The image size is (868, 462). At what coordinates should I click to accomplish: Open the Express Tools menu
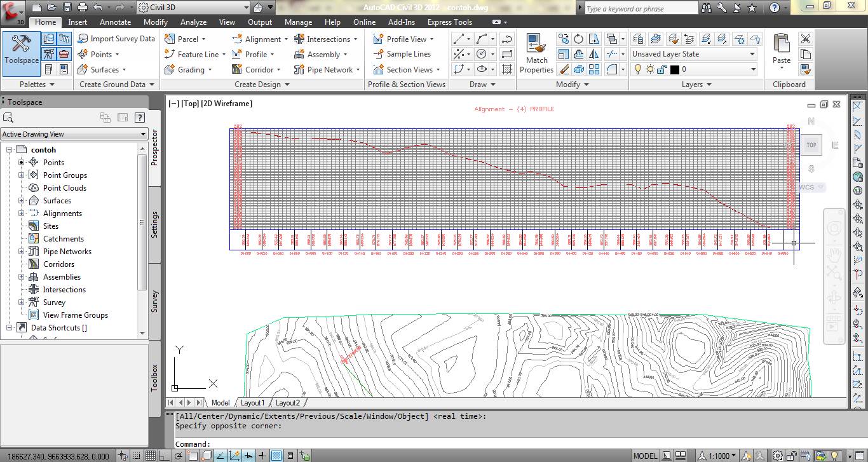click(450, 22)
